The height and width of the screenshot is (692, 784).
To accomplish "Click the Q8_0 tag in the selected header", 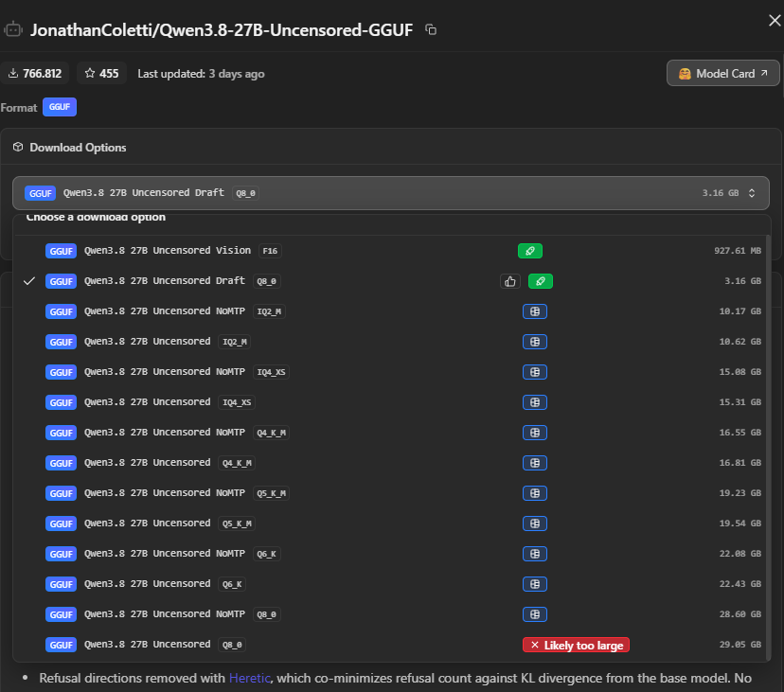I will coord(245,193).
